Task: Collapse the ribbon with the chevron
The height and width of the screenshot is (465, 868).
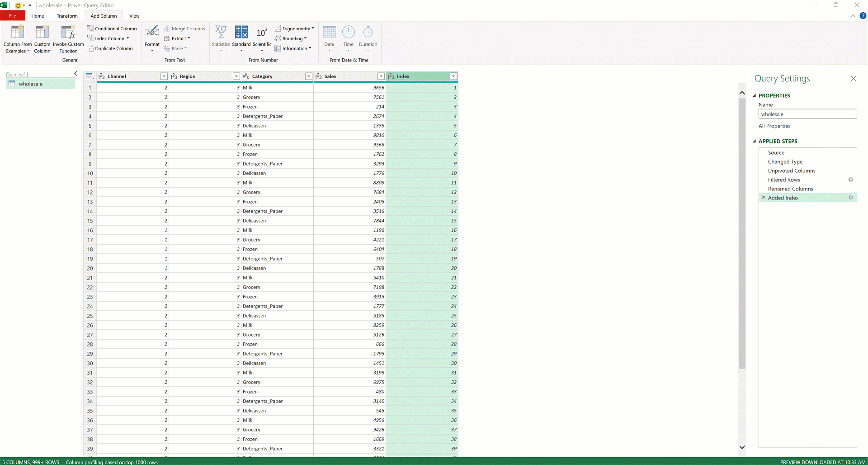Action: [853, 15]
